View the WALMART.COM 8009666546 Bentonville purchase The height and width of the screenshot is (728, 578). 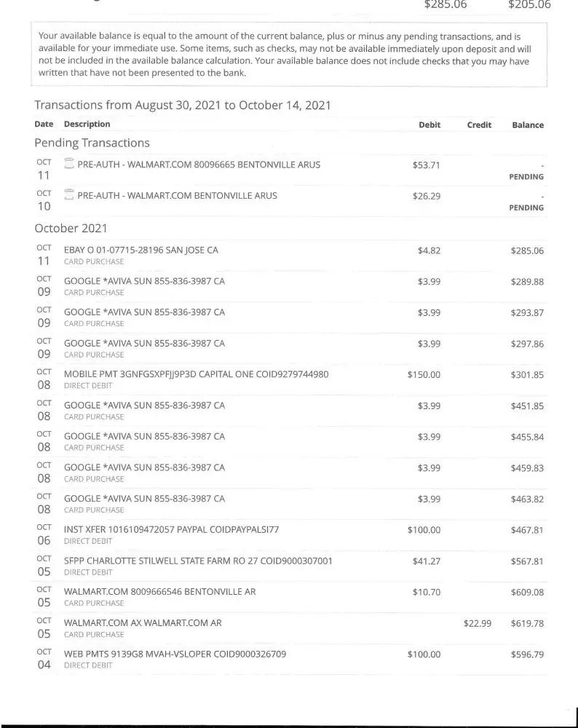coord(159,592)
